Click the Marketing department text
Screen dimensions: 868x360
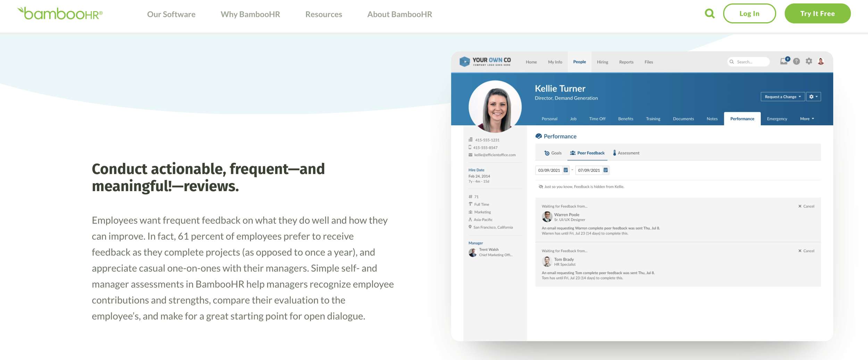click(x=483, y=212)
